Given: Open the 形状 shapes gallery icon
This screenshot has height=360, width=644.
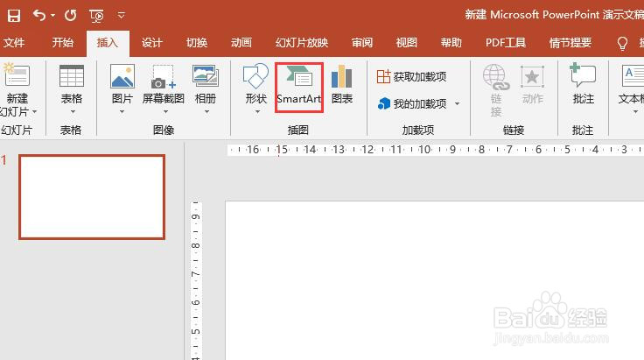Looking at the screenshot, I should point(255,76).
